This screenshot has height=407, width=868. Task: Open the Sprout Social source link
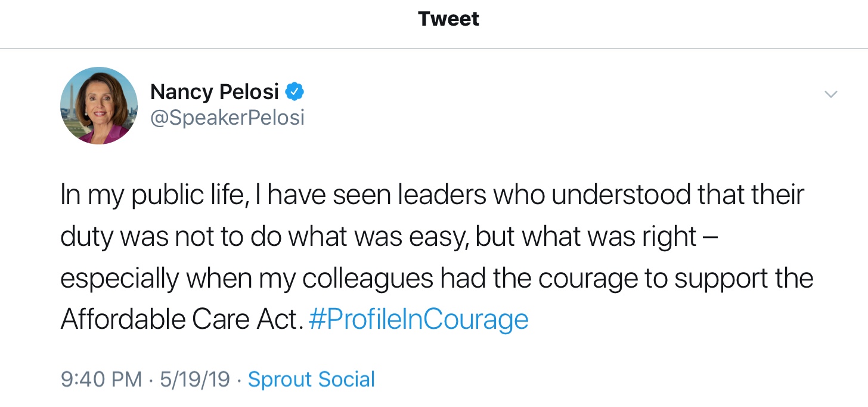point(311,380)
